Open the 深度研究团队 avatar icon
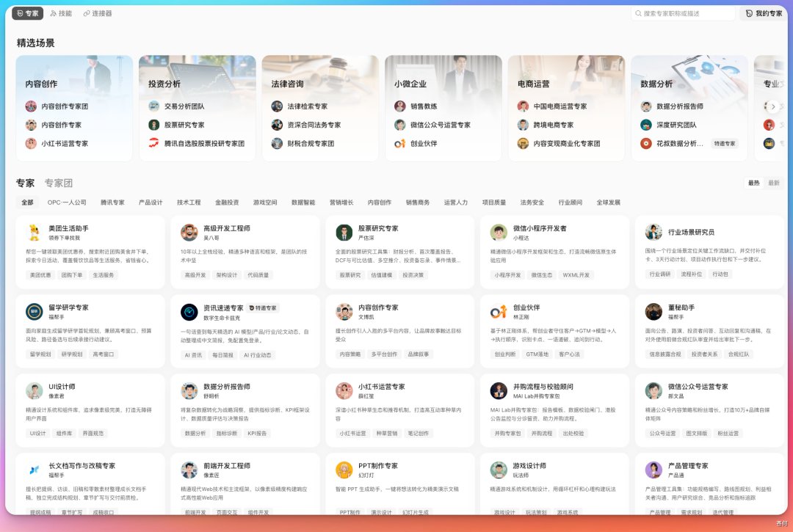The height and width of the screenshot is (532, 793). pos(646,125)
